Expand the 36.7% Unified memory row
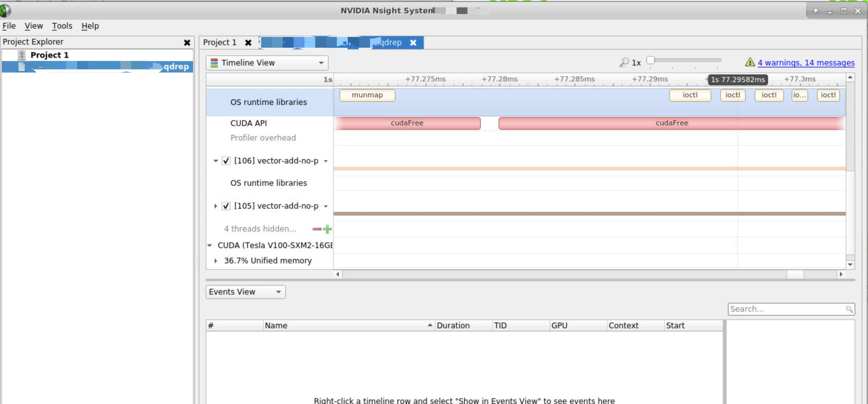The height and width of the screenshot is (404, 868). click(x=216, y=261)
